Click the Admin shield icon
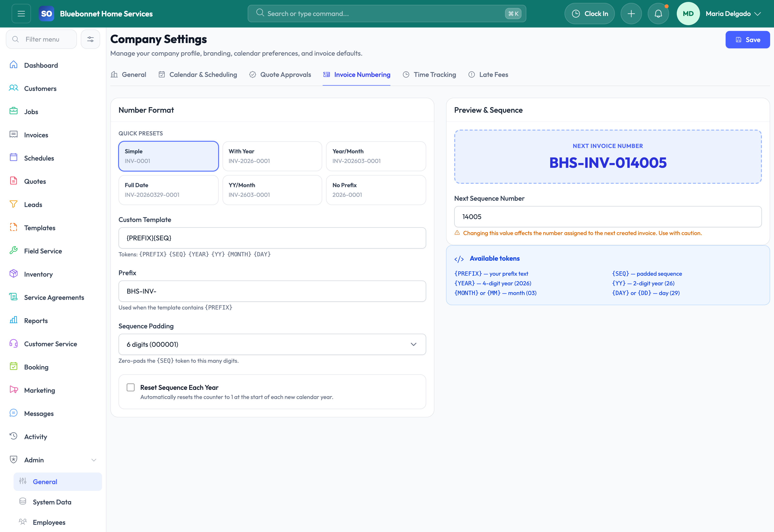 (14, 460)
